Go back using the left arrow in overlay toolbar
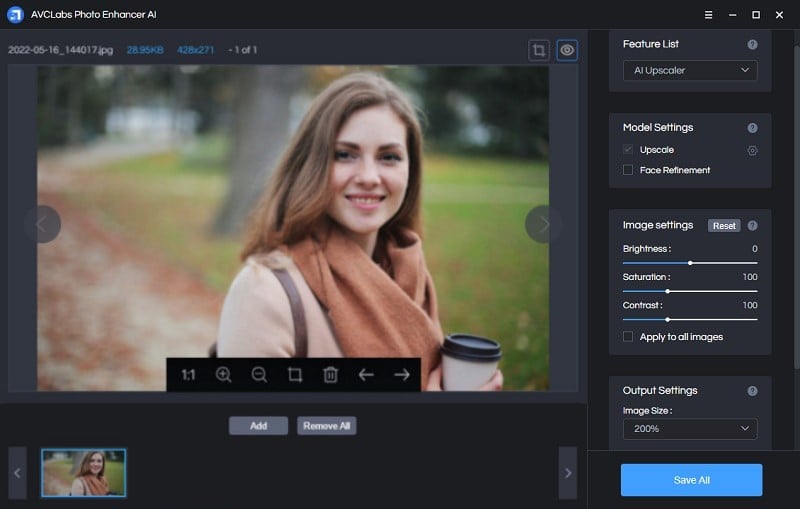The height and width of the screenshot is (509, 800). pos(366,375)
